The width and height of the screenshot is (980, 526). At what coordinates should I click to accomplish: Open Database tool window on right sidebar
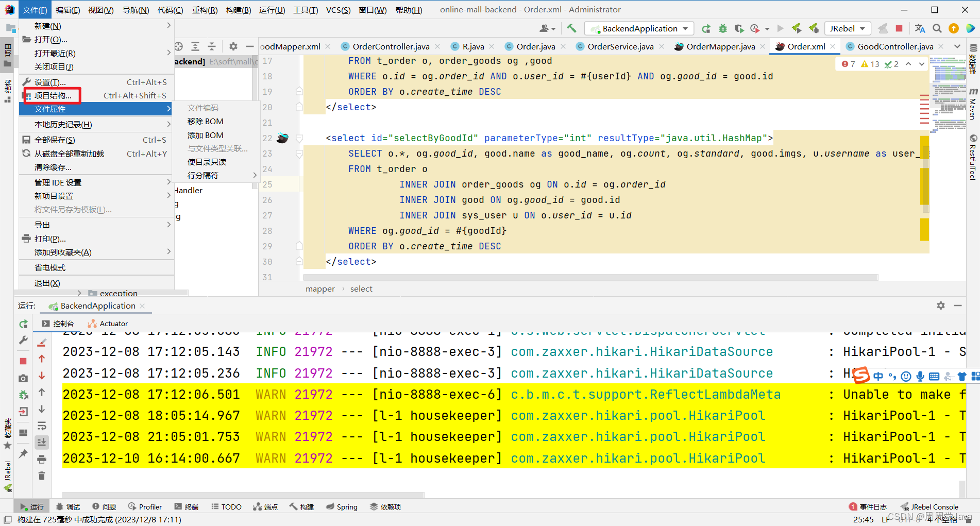click(973, 60)
